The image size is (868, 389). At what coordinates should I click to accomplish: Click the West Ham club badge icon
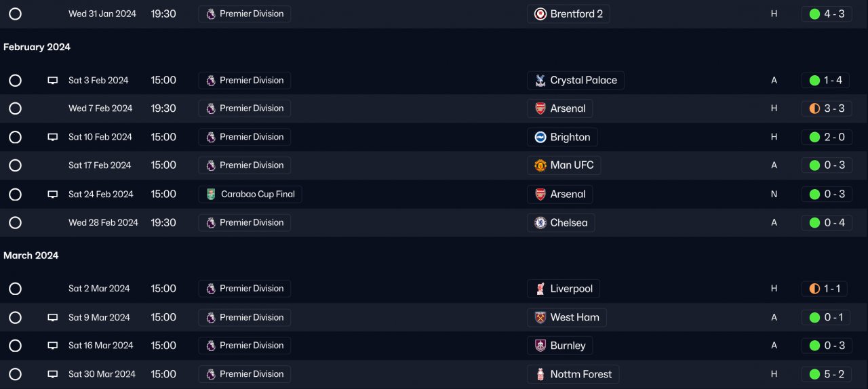point(540,317)
